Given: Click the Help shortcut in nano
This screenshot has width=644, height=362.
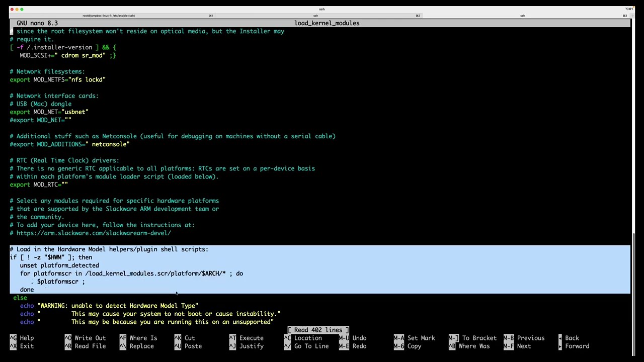Looking at the screenshot, I should 27,338.
